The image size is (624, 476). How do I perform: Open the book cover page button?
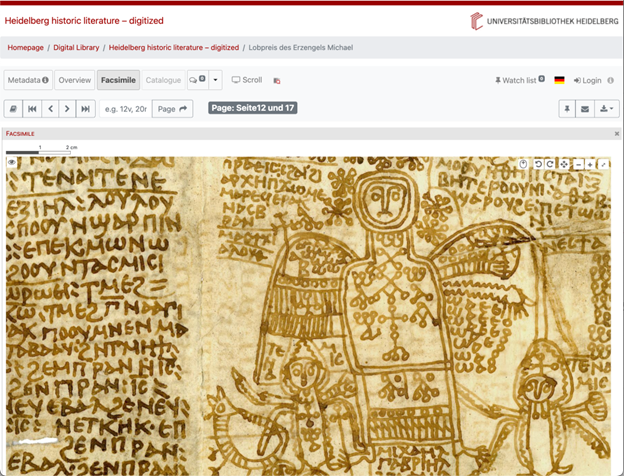click(x=13, y=109)
